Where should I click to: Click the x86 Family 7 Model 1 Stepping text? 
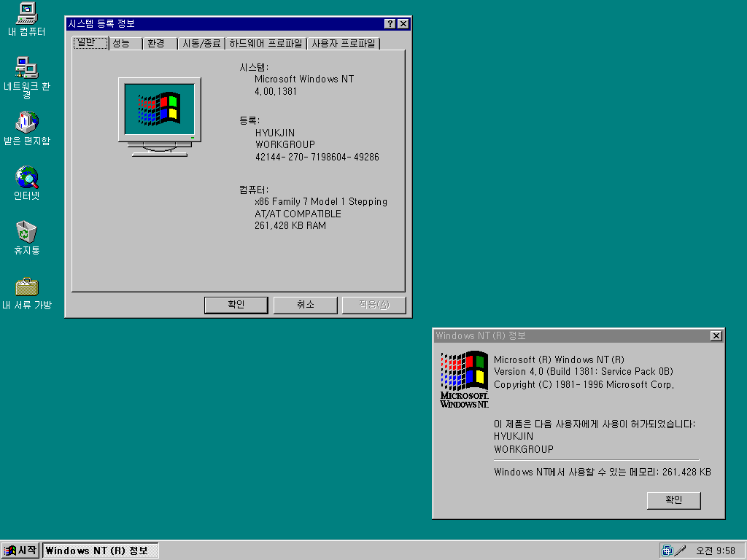(x=321, y=202)
